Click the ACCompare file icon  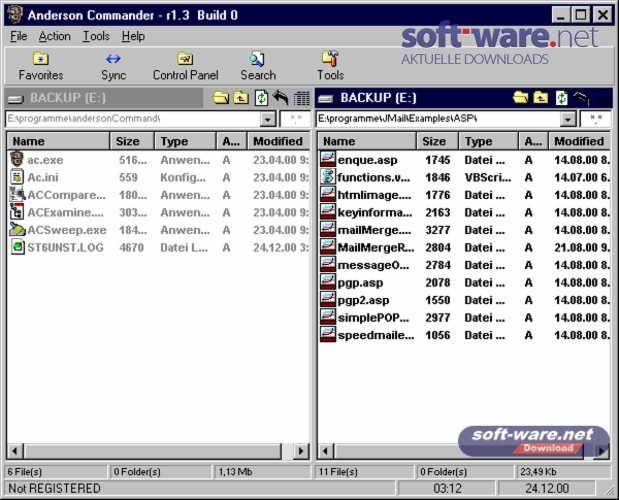[17, 194]
